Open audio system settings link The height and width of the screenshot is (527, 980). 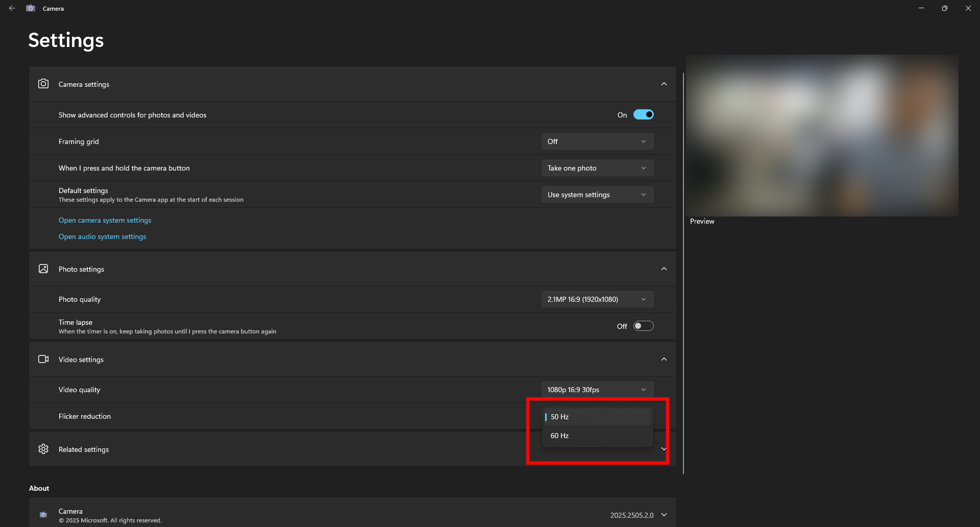[x=102, y=236]
